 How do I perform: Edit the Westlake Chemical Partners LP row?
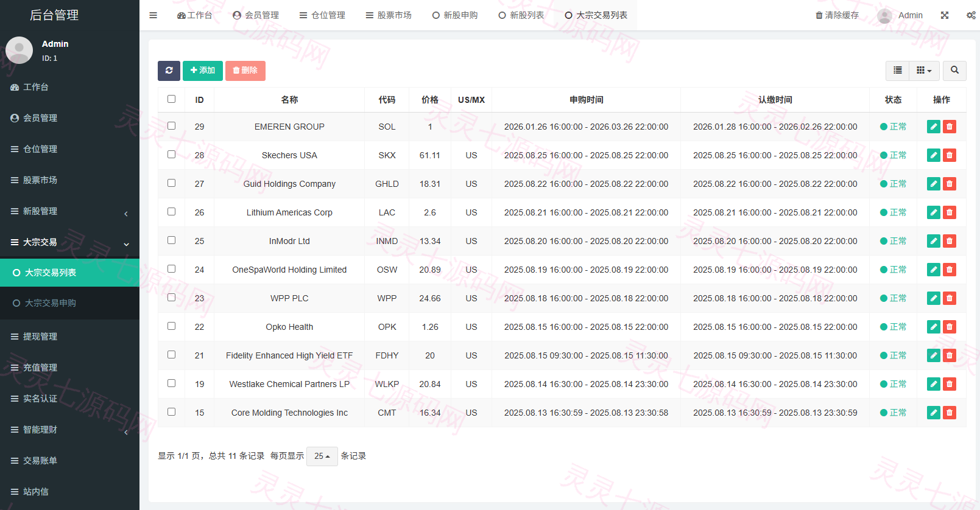tap(933, 384)
